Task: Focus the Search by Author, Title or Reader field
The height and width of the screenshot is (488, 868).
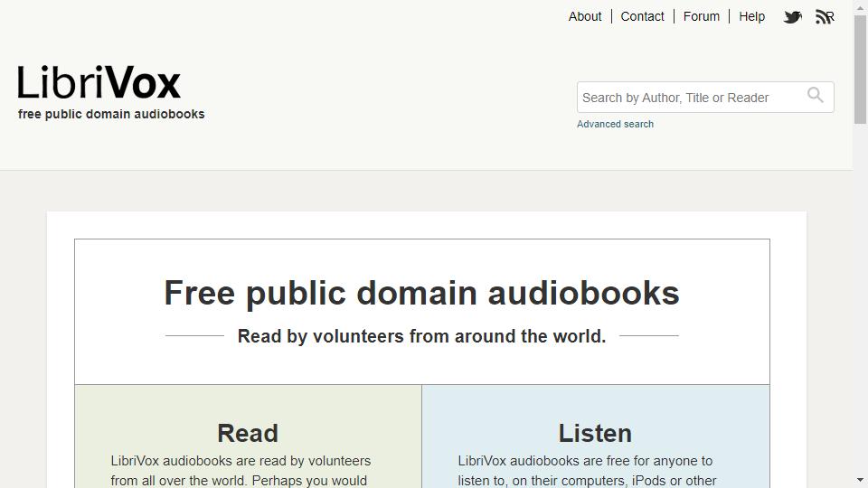Action: (705, 98)
